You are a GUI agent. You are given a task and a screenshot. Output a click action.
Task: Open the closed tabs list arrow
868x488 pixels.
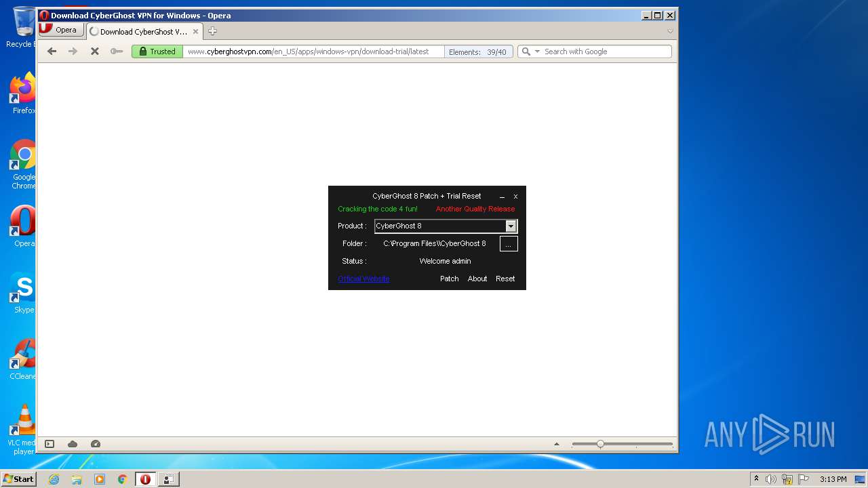tap(670, 31)
